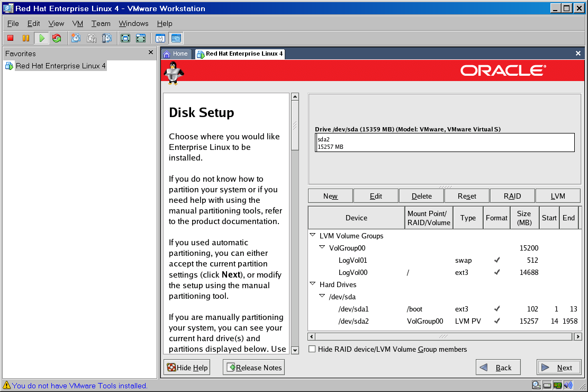Collapse the /dev/sda tree node

point(322,296)
